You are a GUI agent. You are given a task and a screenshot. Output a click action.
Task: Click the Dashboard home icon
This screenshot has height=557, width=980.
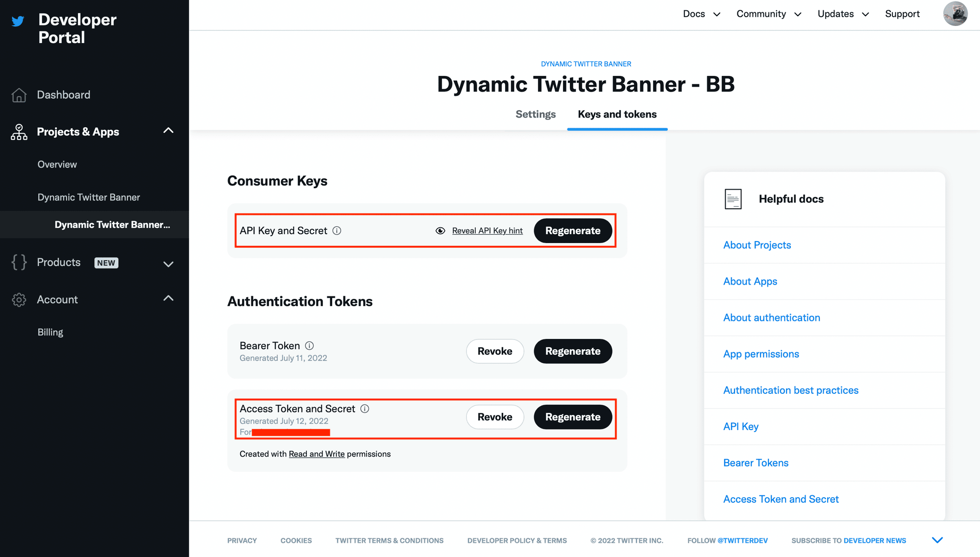point(19,95)
